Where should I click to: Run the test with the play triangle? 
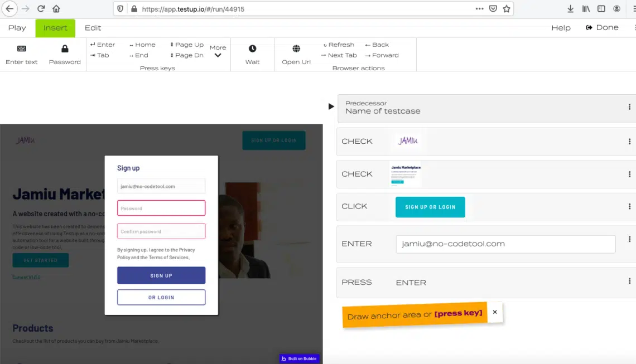(x=331, y=106)
